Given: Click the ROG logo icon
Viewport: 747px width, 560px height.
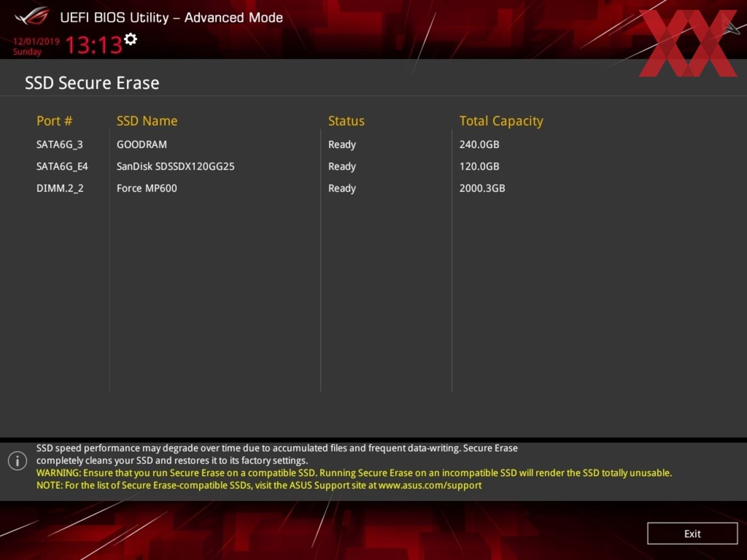Looking at the screenshot, I should coord(32,16).
